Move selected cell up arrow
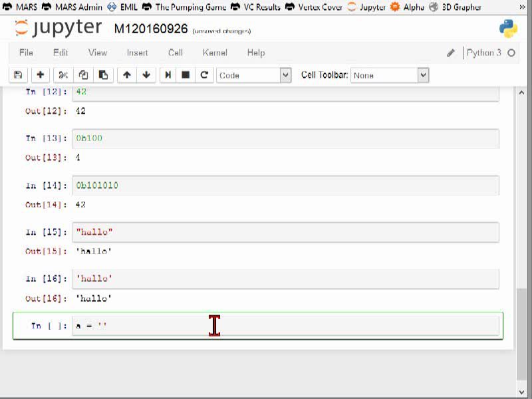Viewport: 532px width, 399px height. click(127, 75)
